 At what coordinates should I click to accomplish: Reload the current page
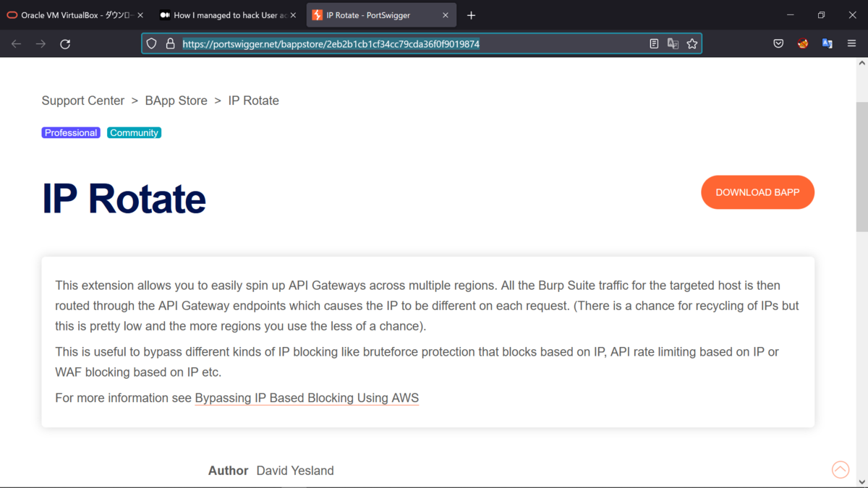coord(65,44)
